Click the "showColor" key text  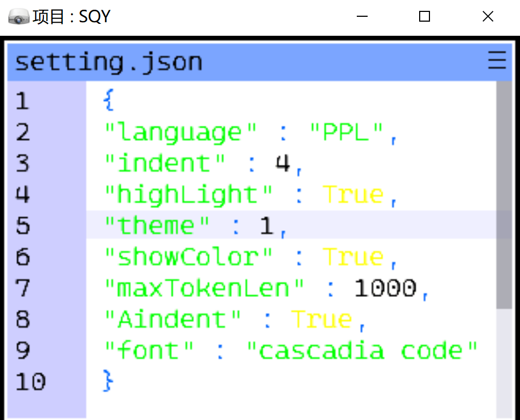tap(189, 257)
